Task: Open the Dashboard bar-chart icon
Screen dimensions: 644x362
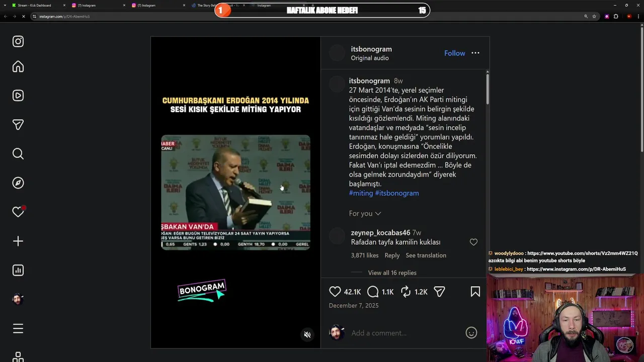Action: [x=18, y=270]
